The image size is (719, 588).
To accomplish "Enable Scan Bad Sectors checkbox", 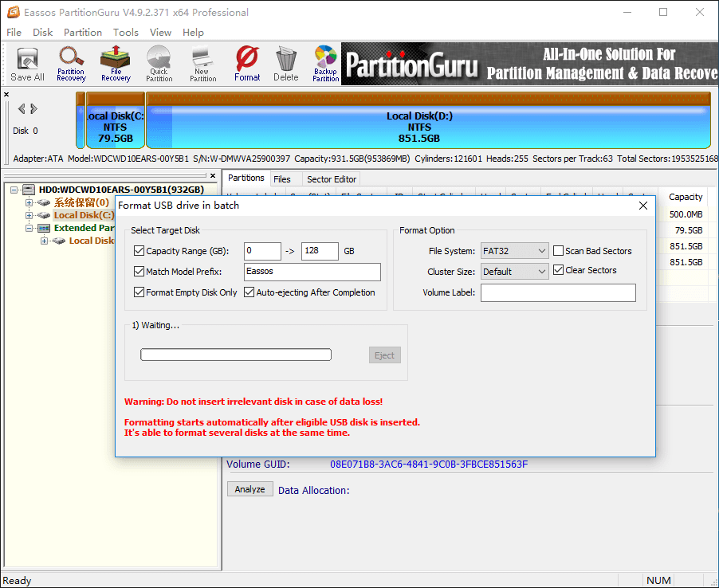I will click(x=558, y=251).
